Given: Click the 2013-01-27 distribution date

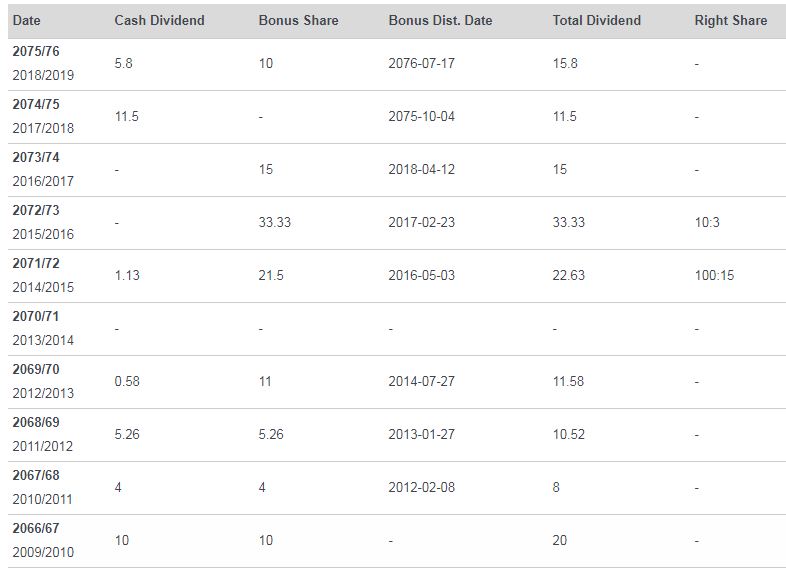Looking at the screenshot, I should click(x=422, y=434).
